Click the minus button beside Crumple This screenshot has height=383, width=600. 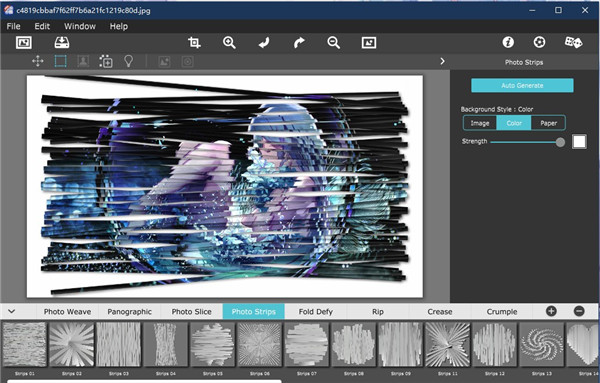pyautogui.click(x=579, y=311)
